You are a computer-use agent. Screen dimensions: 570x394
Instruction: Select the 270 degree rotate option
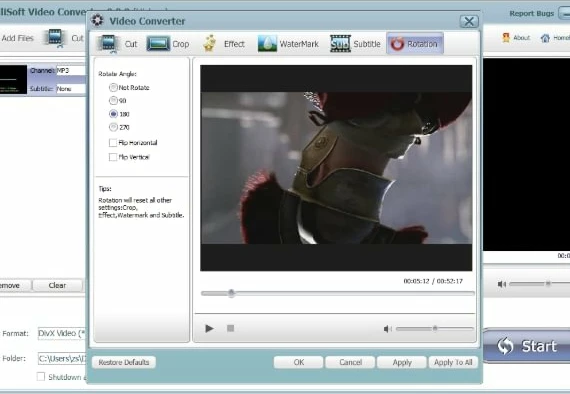coord(113,127)
